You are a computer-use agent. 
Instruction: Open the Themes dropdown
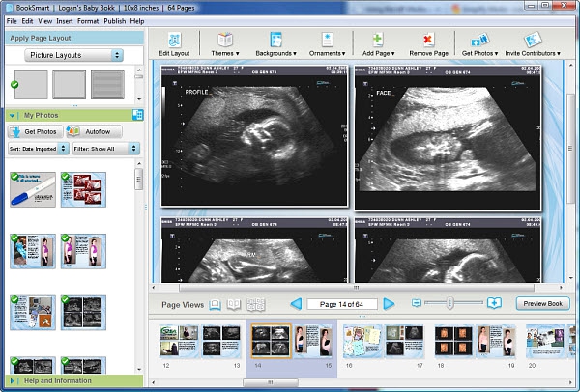225,44
